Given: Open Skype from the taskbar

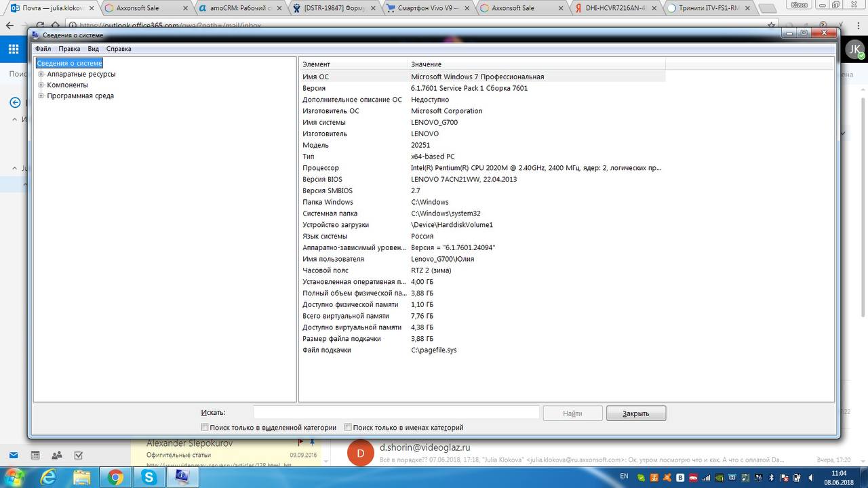Looking at the screenshot, I should [149, 477].
